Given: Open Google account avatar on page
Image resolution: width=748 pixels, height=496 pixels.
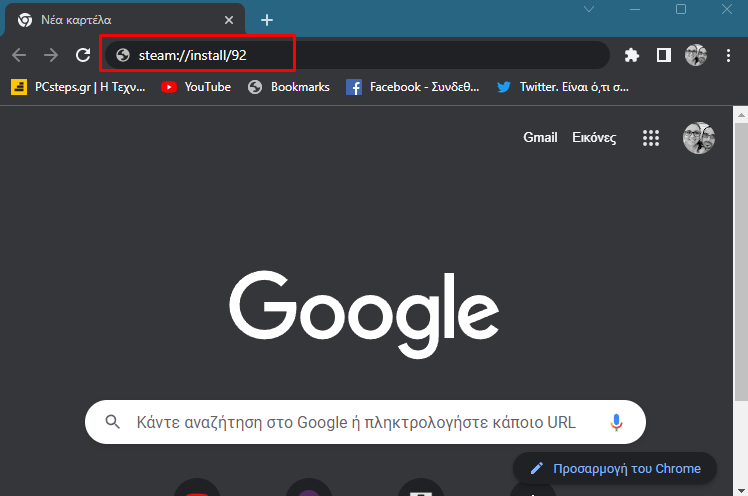Looking at the screenshot, I should click(x=699, y=138).
